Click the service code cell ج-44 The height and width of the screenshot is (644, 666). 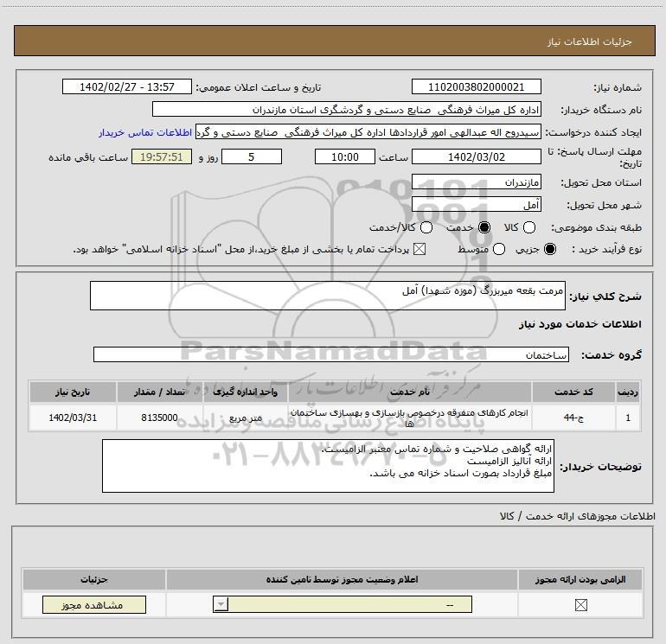point(573,418)
